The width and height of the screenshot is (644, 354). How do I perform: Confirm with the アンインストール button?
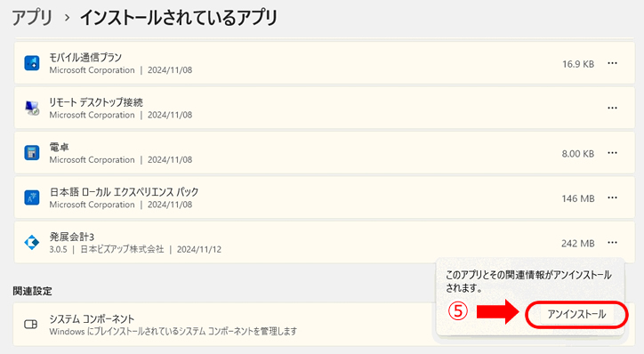tap(576, 314)
